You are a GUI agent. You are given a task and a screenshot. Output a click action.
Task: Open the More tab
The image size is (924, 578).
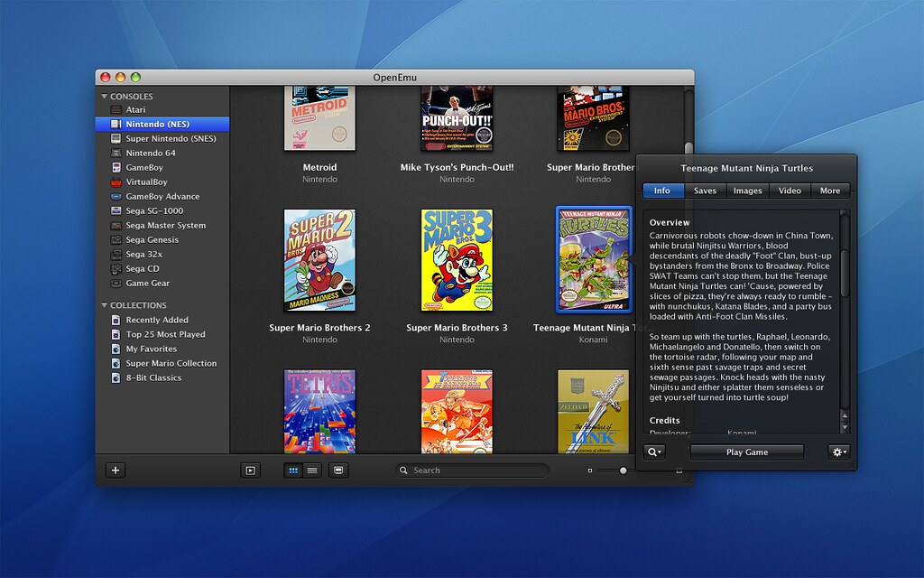(x=830, y=191)
